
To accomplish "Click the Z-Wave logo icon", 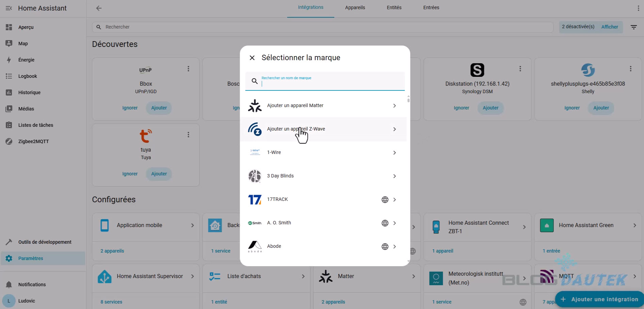I will click(x=255, y=129).
